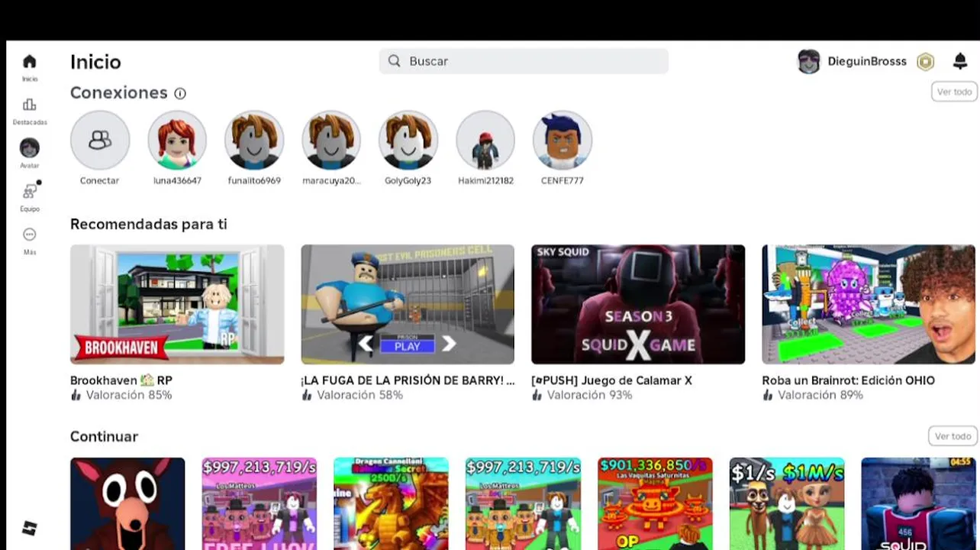
Task: Open the $901,336,850/s game thumbnail
Action: pos(655,503)
